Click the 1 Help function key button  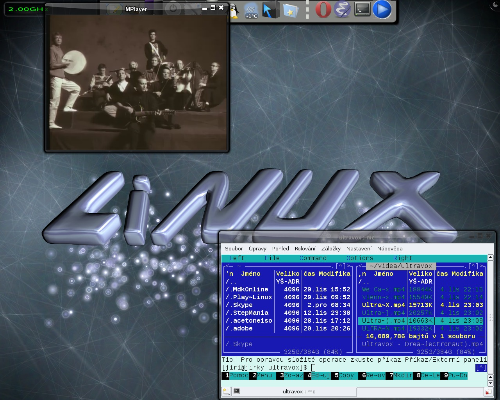[235, 376]
